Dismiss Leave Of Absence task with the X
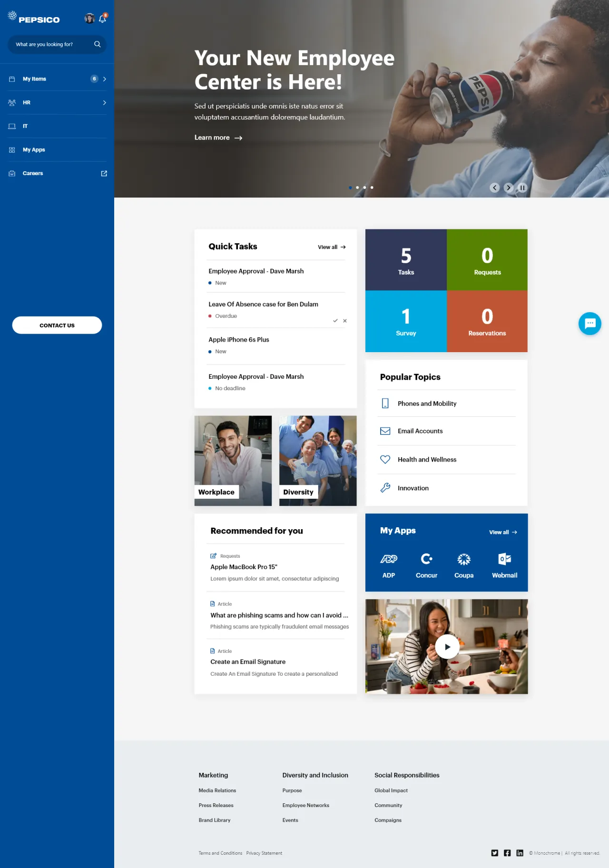 [x=345, y=321]
